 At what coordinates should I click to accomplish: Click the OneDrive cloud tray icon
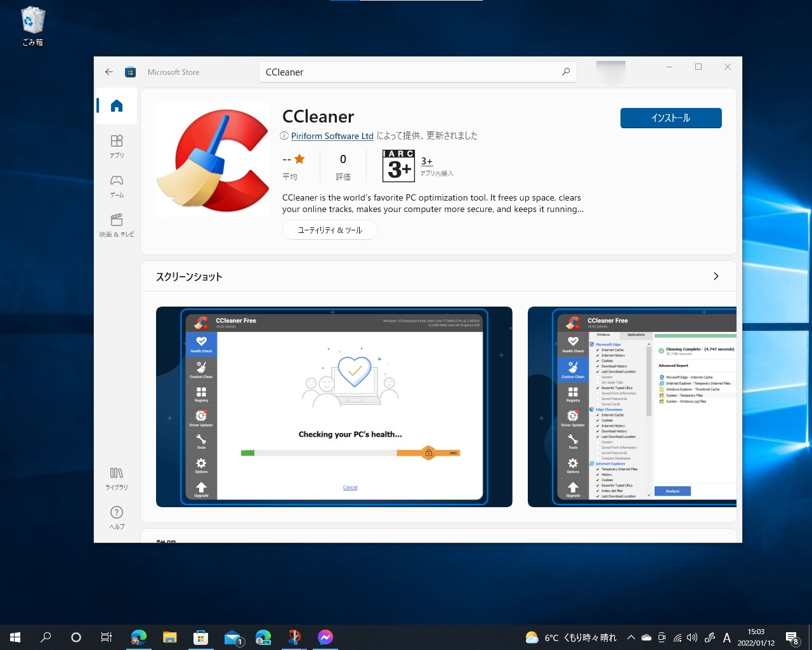tap(646, 637)
